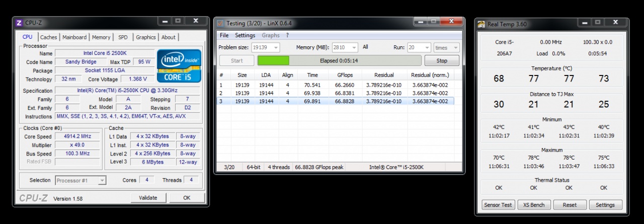Image resolution: width=644 pixels, height=224 pixels.
Task: Click the Package field Socket 1155 LGA
Action: pos(104,70)
